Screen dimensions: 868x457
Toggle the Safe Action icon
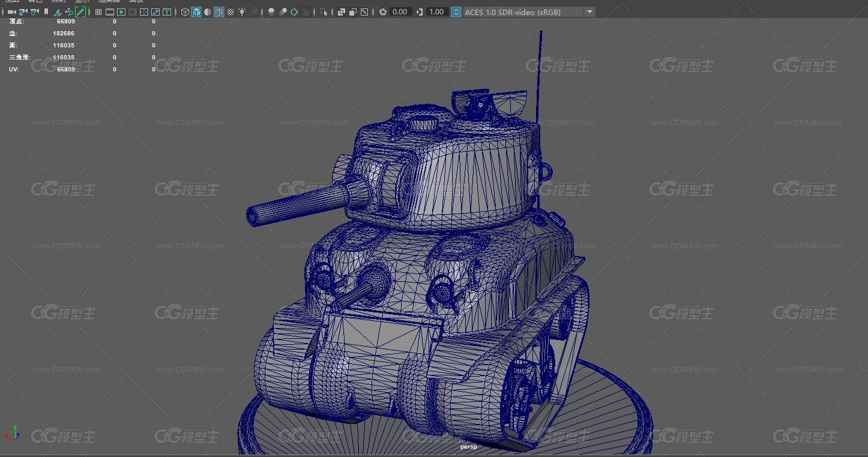pos(155,12)
